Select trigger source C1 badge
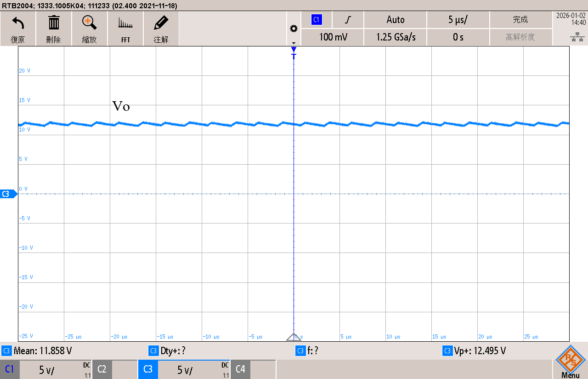588x379 pixels. pyautogui.click(x=316, y=20)
